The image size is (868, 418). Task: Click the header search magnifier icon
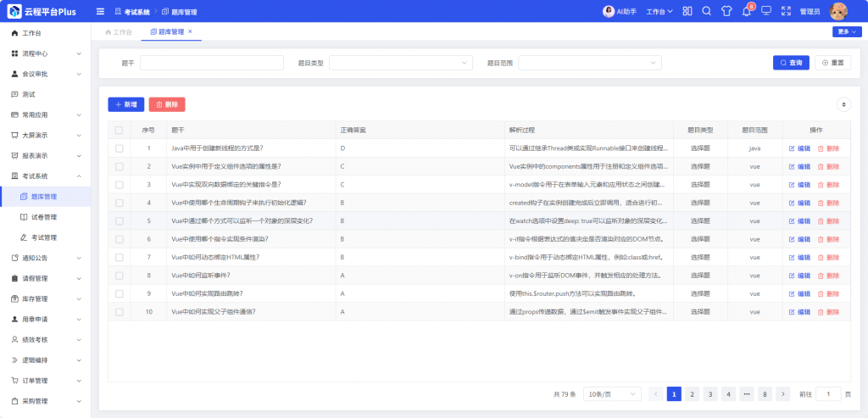[706, 11]
